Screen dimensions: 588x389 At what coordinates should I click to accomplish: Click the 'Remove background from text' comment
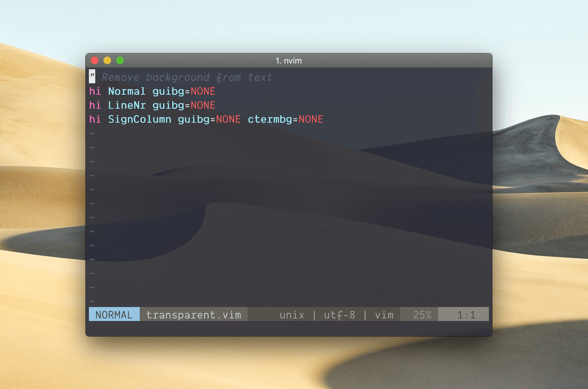tap(187, 77)
